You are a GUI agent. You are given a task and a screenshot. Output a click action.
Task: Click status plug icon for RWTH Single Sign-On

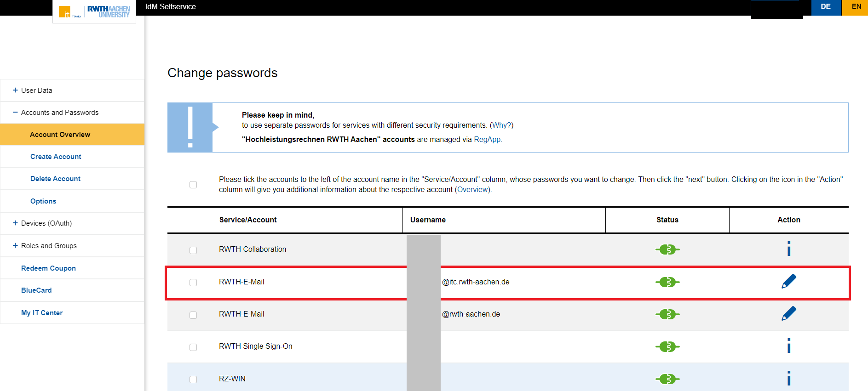tap(667, 346)
